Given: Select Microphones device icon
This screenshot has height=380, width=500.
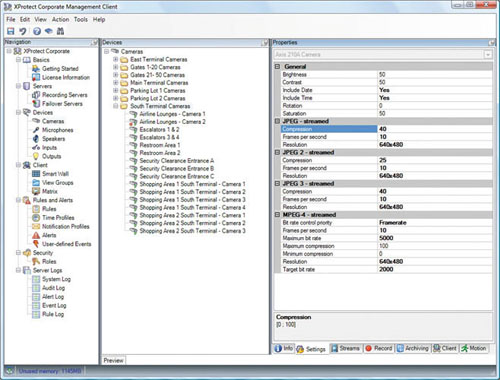Looking at the screenshot, I should coord(36,130).
